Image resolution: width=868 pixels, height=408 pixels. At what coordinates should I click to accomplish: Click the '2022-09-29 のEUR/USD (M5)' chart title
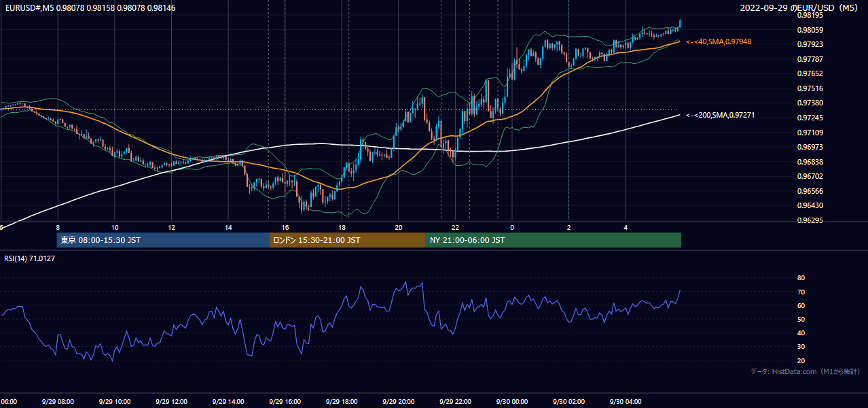point(799,7)
